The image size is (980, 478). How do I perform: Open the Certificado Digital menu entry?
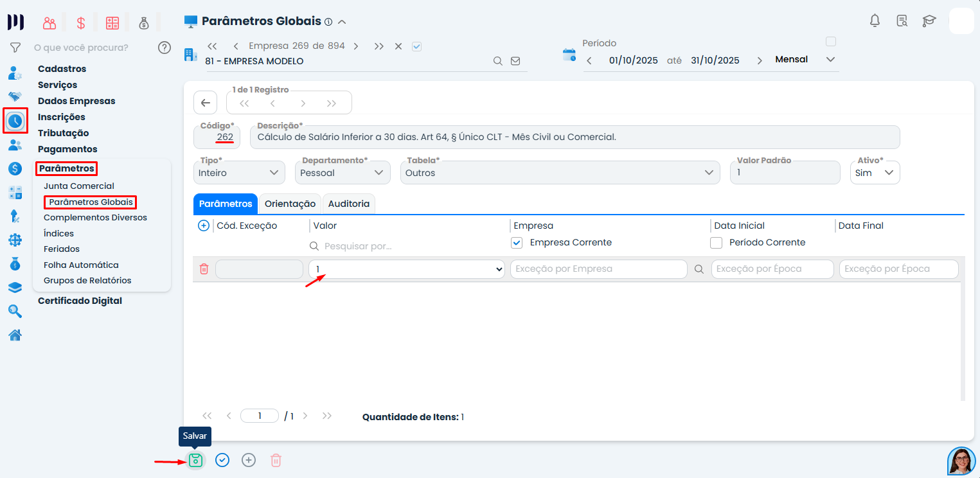point(80,301)
